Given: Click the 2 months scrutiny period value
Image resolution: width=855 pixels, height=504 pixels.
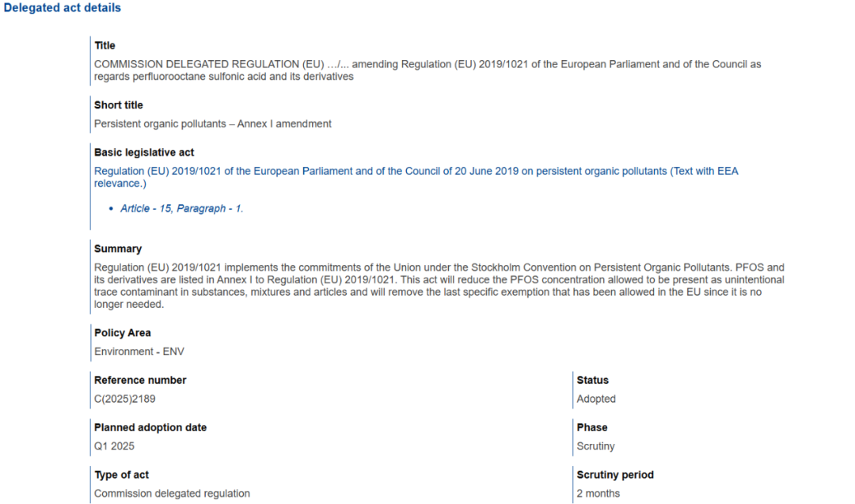Looking at the screenshot, I should pos(598,494).
